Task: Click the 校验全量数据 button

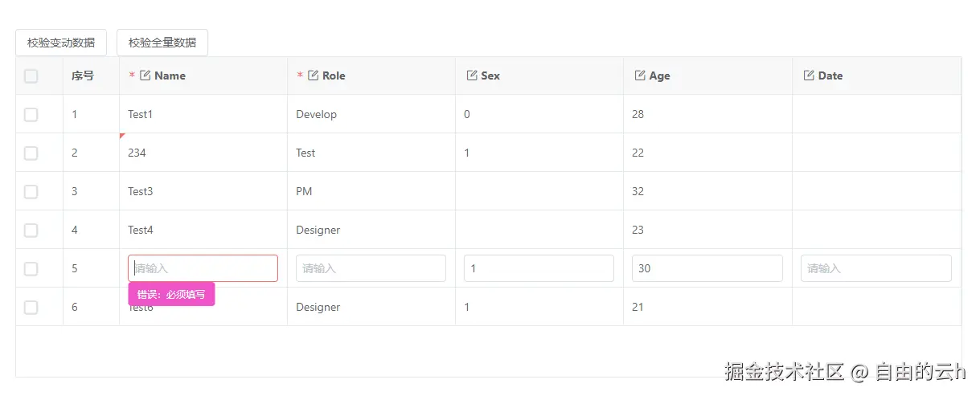Action: click(x=162, y=43)
